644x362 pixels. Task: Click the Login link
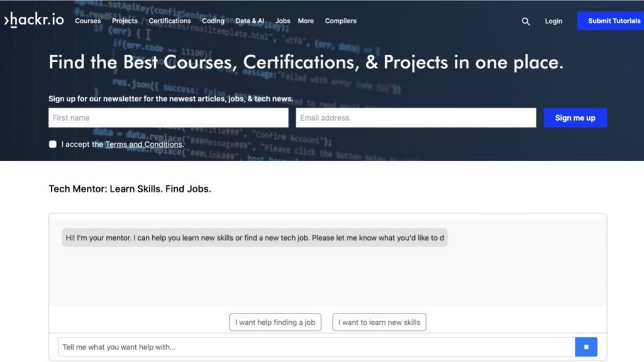click(x=553, y=21)
